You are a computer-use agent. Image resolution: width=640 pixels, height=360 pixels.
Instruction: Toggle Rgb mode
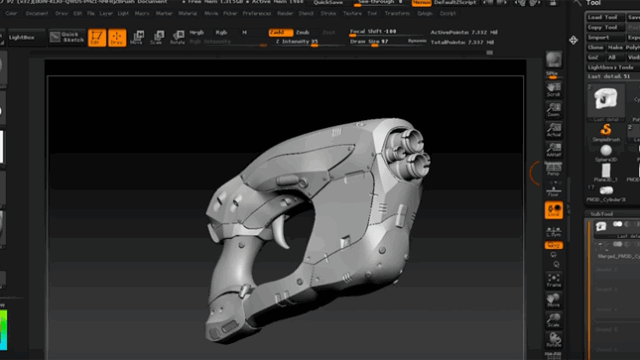(x=221, y=32)
